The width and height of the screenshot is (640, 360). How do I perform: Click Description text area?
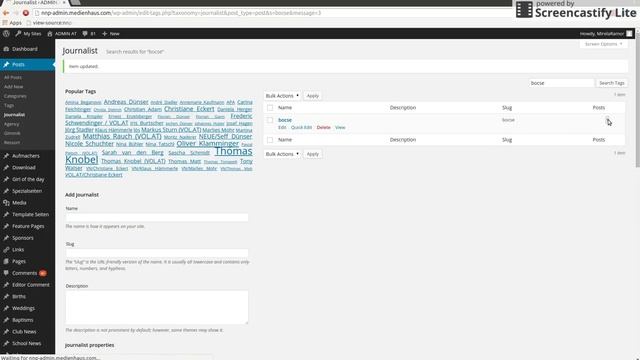157,307
